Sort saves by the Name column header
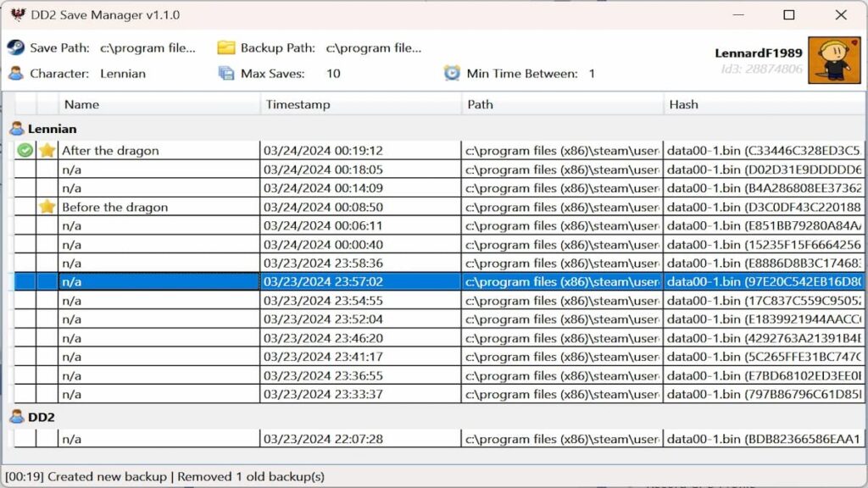 pos(159,104)
